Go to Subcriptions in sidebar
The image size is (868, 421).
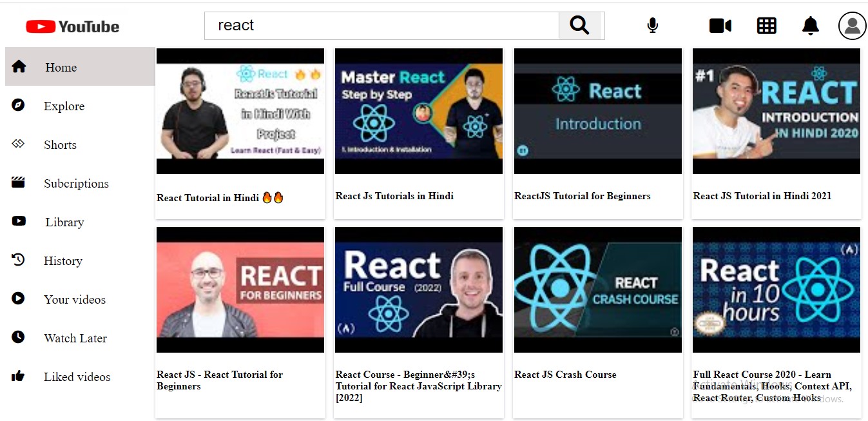pos(76,184)
